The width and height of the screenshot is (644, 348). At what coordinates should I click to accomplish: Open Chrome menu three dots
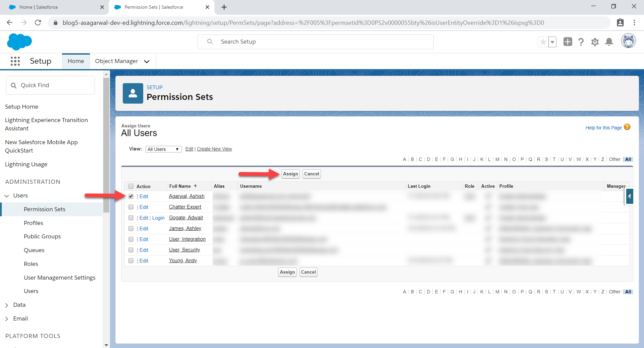point(634,22)
